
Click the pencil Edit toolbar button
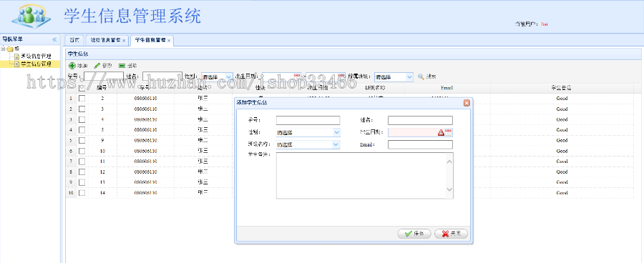click(x=102, y=66)
